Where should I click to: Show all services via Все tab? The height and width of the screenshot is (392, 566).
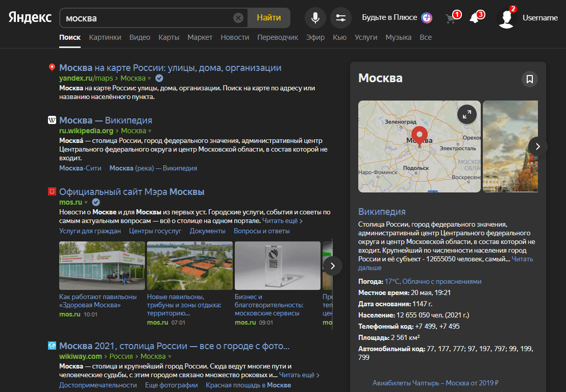click(x=426, y=37)
